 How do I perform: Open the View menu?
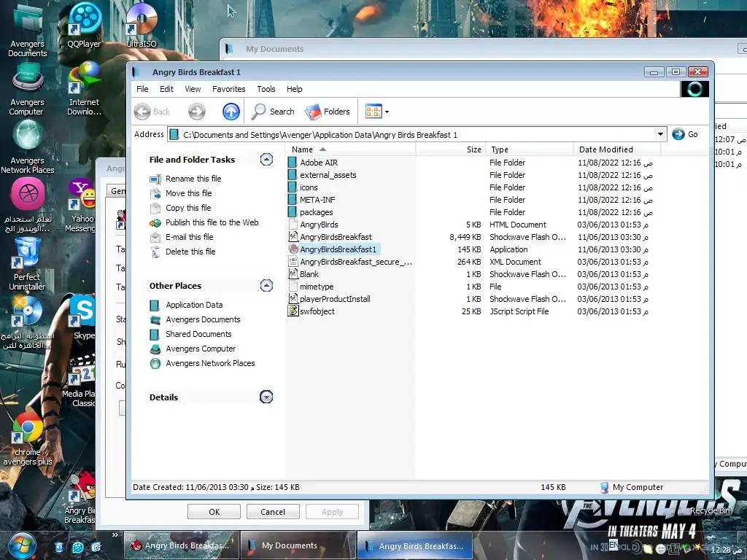(x=193, y=89)
